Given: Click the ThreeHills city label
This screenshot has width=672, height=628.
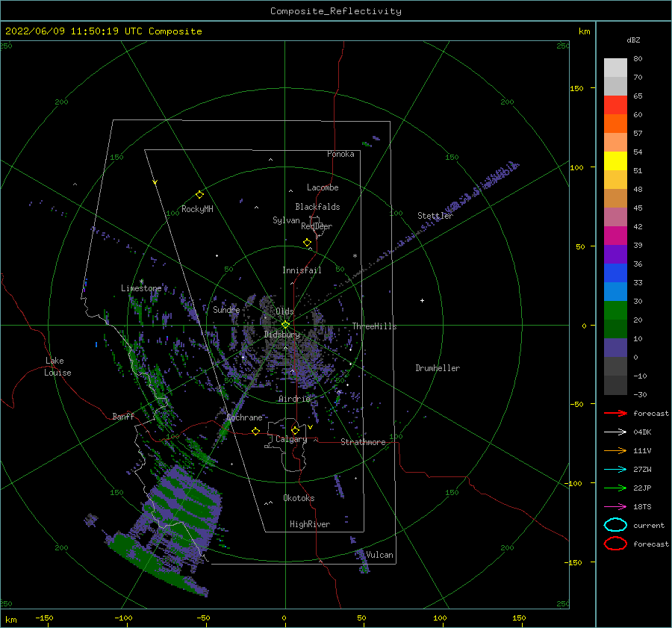Looking at the screenshot, I should [x=375, y=326].
